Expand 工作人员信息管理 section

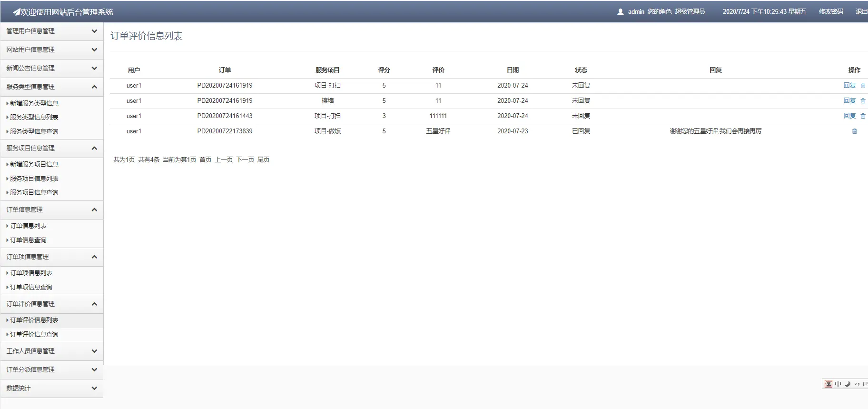click(x=52, y=351)
